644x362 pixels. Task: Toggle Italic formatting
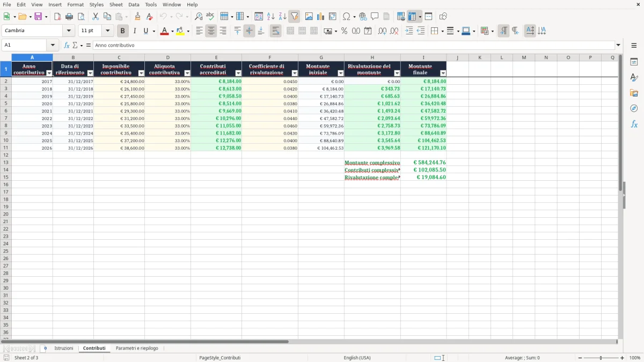[x=135, y=31]
